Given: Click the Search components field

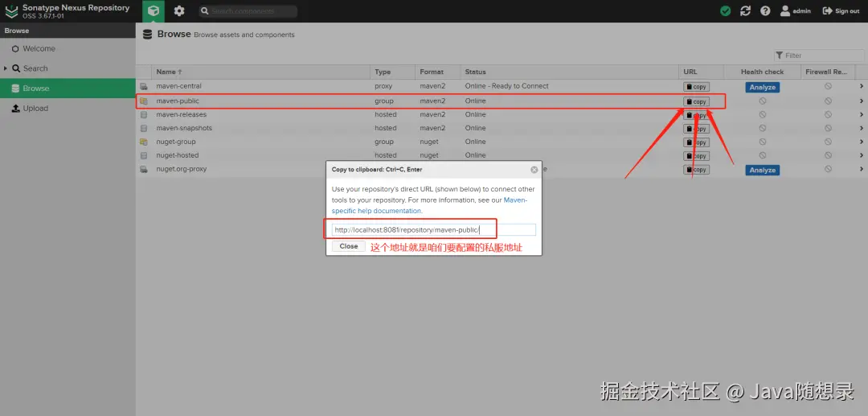Looking at the screenshot, I should [248, 11].
